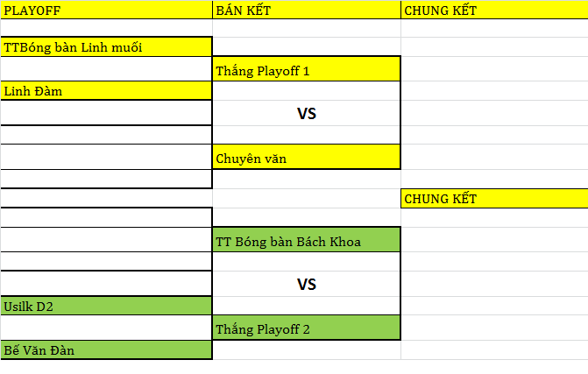Viewport: 588px width, 374px height.
Task: Select the BÁN KẾT header cell
Action: 307,10
